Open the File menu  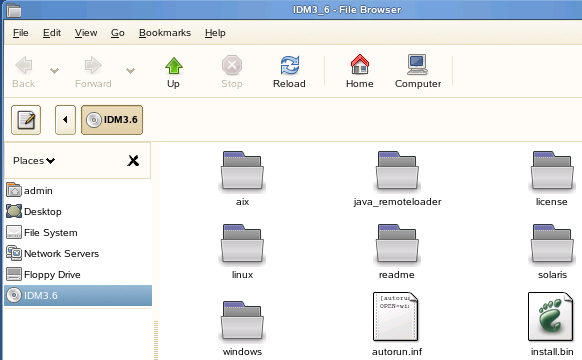(x=20, y=33)
